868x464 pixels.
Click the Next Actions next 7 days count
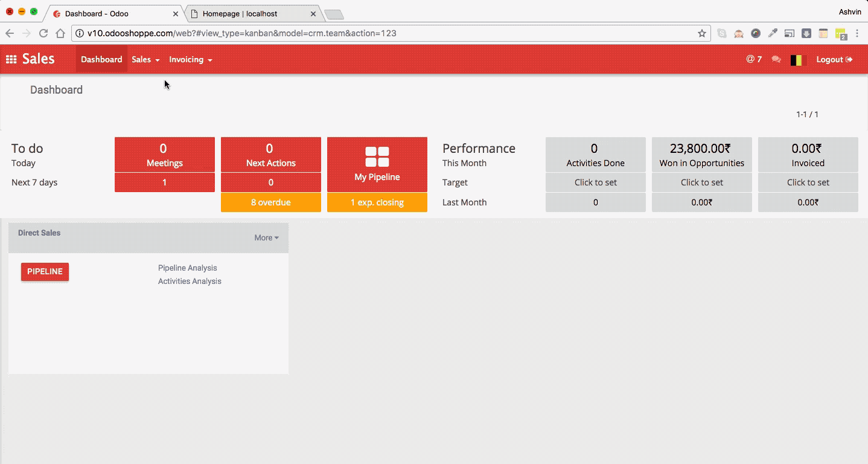pos(271,182)
